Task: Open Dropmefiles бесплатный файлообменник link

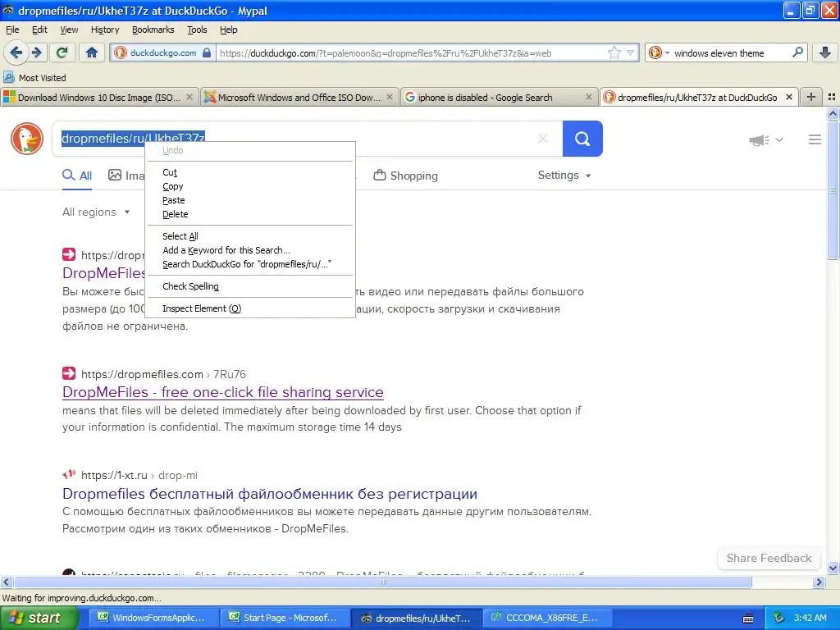Action: pyautogui.click(x=269, y=494)
